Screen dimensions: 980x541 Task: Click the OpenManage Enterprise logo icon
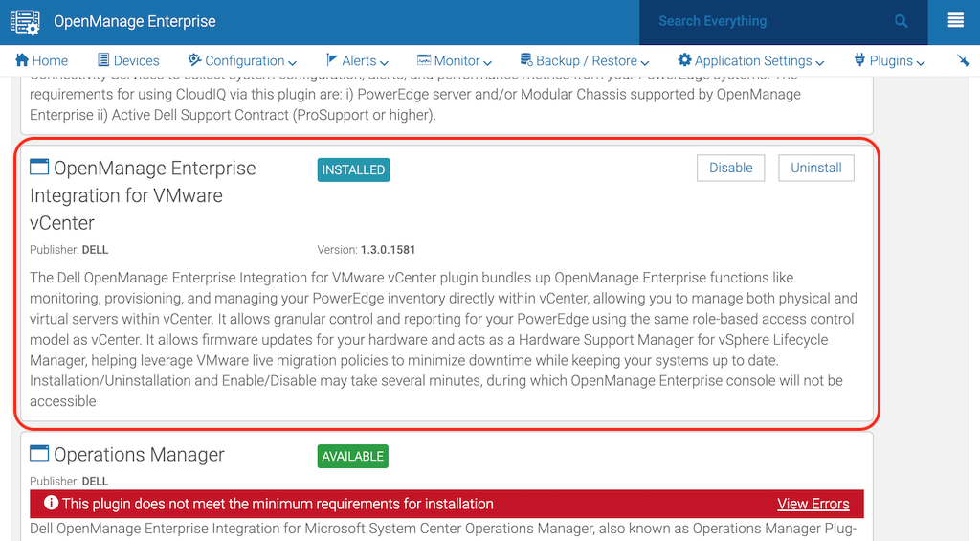coord(25,22)
